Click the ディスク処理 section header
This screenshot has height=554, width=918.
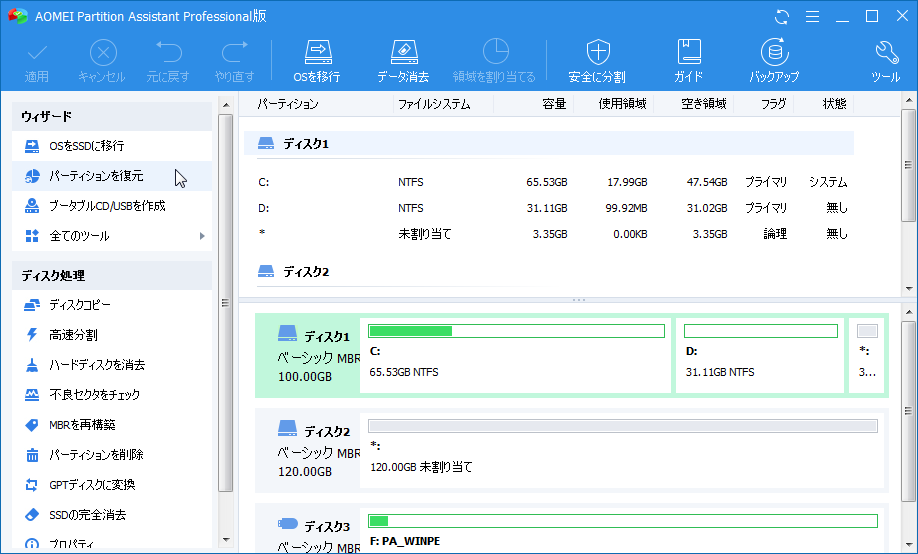(112, 275)
